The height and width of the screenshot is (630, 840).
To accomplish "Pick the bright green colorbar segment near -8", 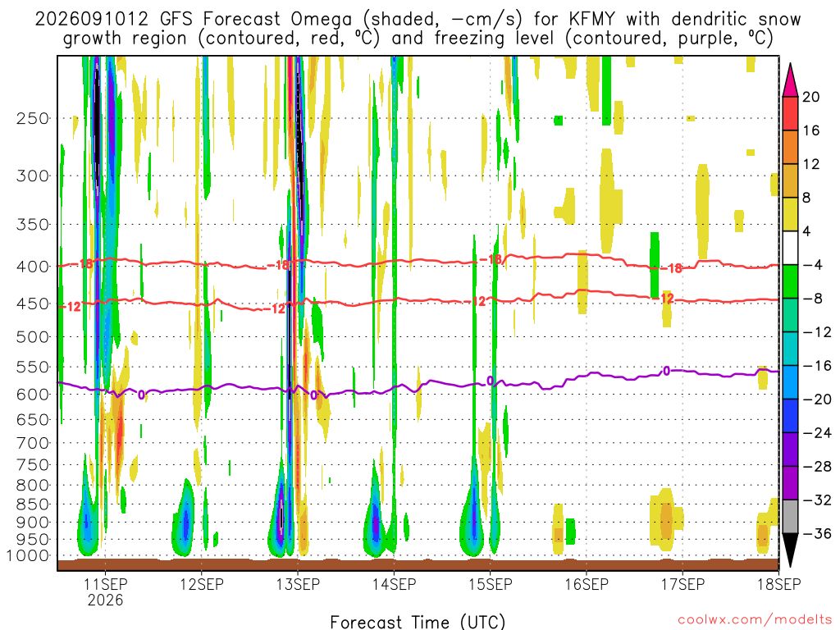I will [x=790, y=282].
